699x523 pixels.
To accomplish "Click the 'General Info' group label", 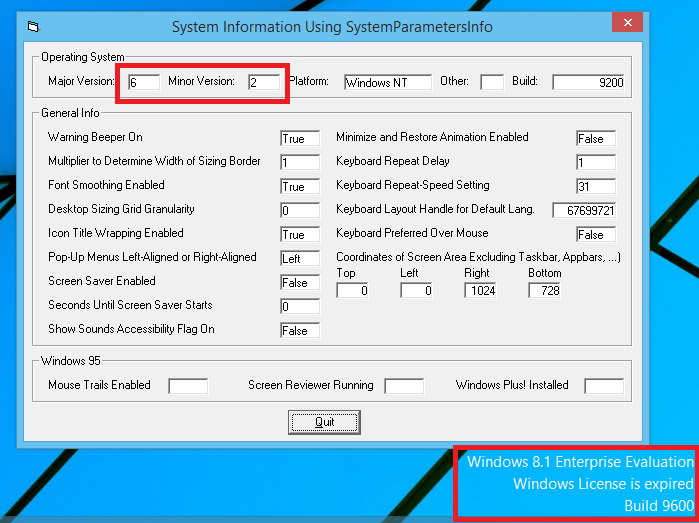I will (x=70, y=113).
